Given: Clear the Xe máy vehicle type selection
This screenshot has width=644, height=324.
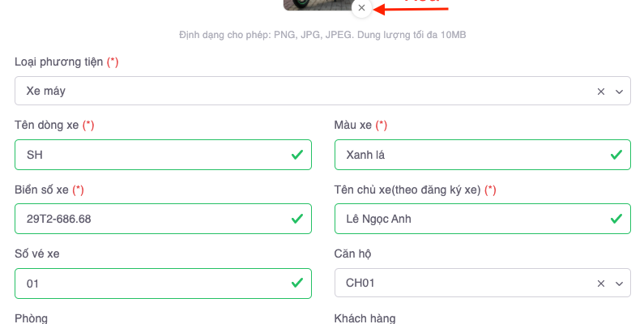Looking at the screenshot, I should pos(601,92).
